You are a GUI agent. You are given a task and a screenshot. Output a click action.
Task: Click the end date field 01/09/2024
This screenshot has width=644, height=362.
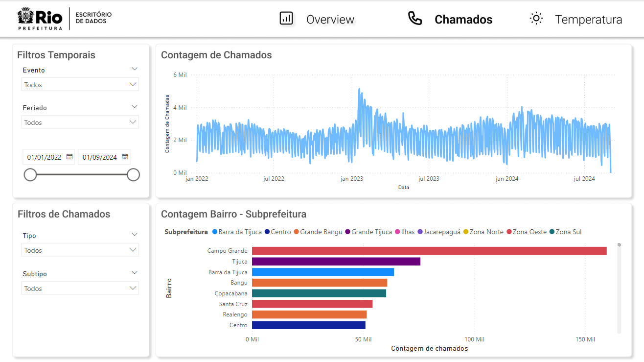pyautogui.click(x=104, y=157)
